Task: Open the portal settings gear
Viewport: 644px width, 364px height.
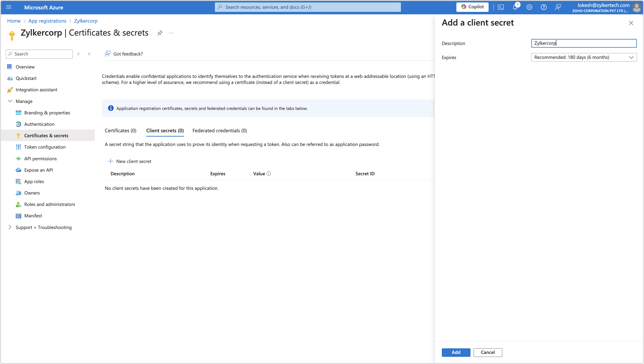Action: (529, 7)
